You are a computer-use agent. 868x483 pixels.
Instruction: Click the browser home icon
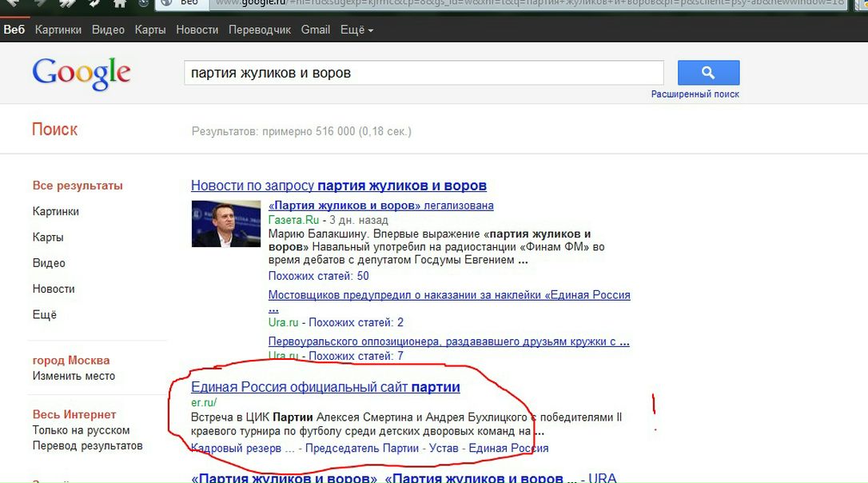point(120,3)
